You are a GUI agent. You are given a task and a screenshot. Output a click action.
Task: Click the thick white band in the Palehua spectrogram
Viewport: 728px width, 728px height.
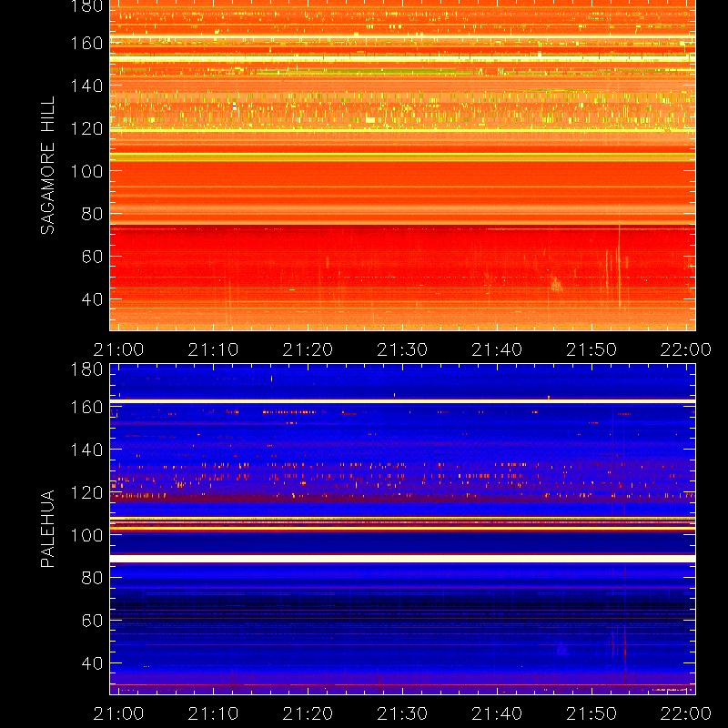coord(402,559)
